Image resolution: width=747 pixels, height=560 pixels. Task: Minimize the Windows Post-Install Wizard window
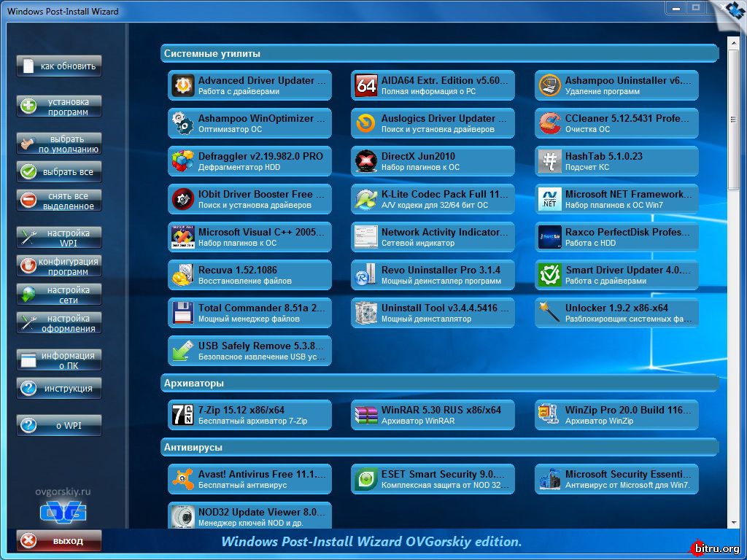coord(676,7)
